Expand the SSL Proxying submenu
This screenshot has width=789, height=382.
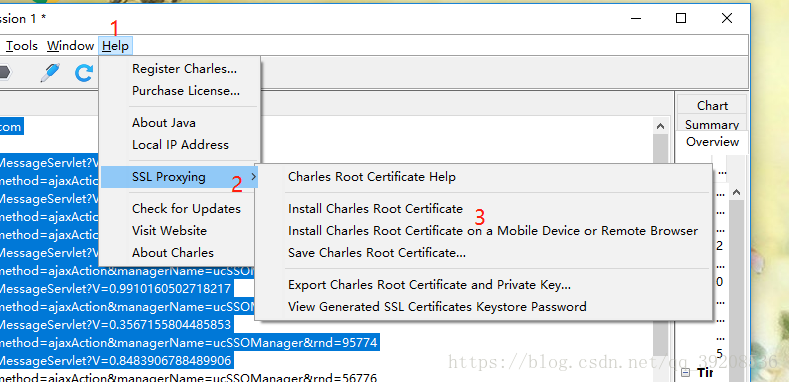[180, 177]
